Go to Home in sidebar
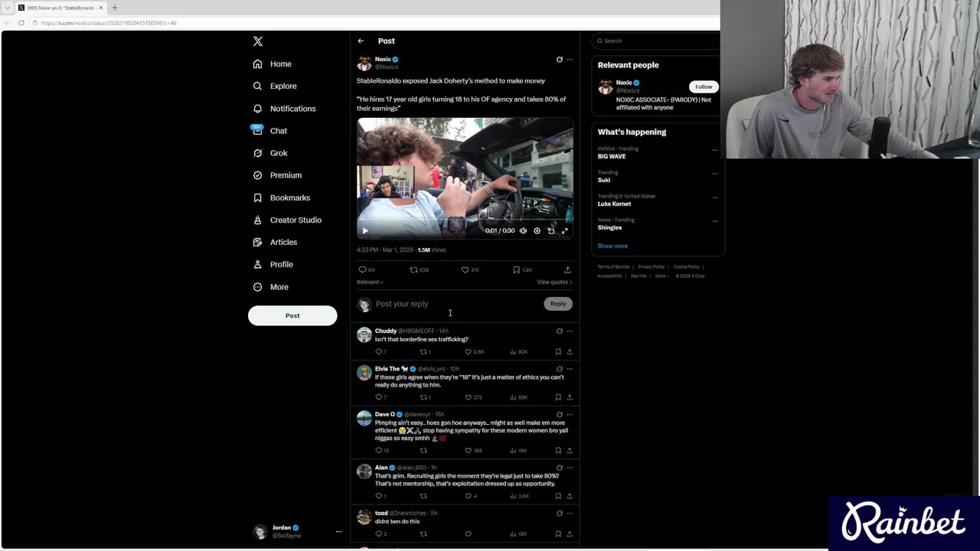The image size is (980, 551). click(273, 64)
